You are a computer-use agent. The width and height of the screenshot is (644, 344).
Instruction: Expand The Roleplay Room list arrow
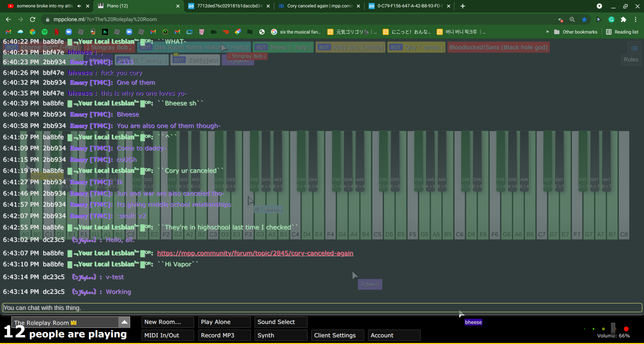[124, 322]
